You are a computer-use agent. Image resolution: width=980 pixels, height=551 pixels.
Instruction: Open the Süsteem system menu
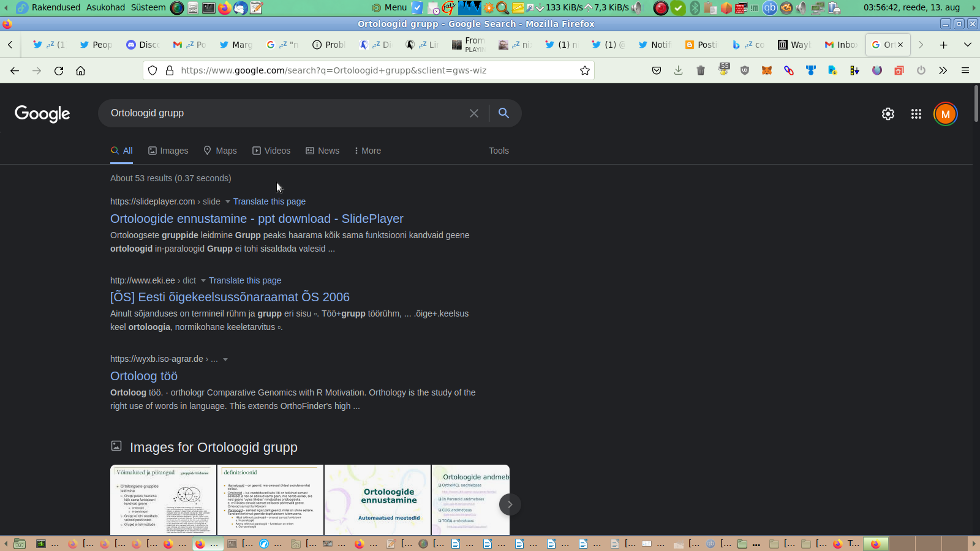[148, 7]
